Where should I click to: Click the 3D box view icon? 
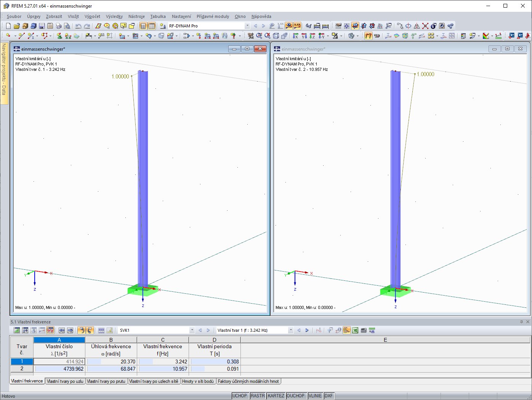276,36
